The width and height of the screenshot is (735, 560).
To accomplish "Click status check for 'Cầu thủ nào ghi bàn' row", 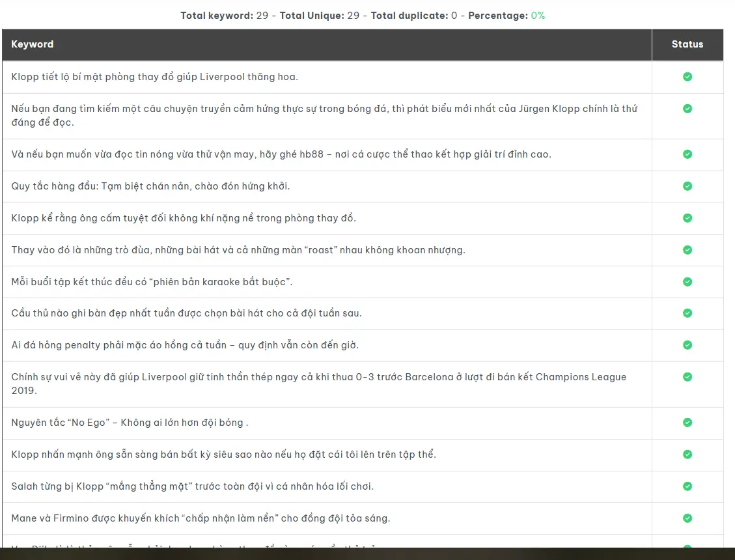I will coord(687,313).
